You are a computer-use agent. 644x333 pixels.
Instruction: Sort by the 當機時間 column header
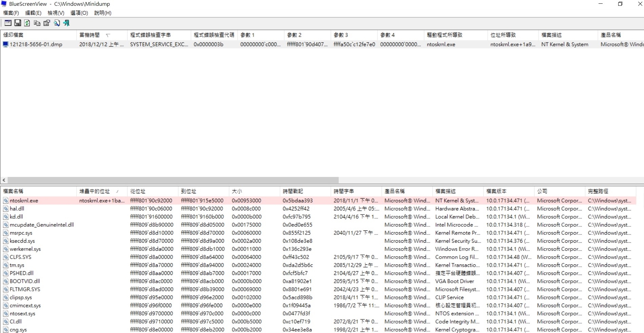(x=102, y=35)
